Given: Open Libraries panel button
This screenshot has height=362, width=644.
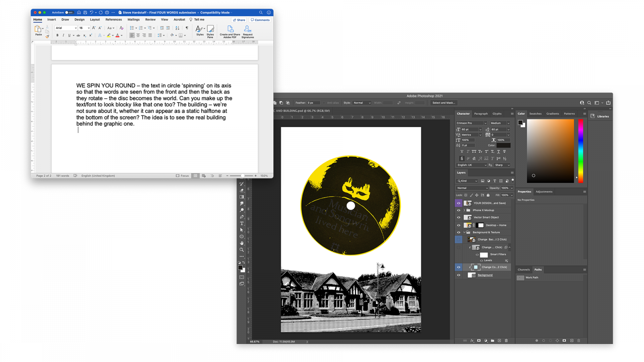Looking at the screenshot, I should coord(600,116).
